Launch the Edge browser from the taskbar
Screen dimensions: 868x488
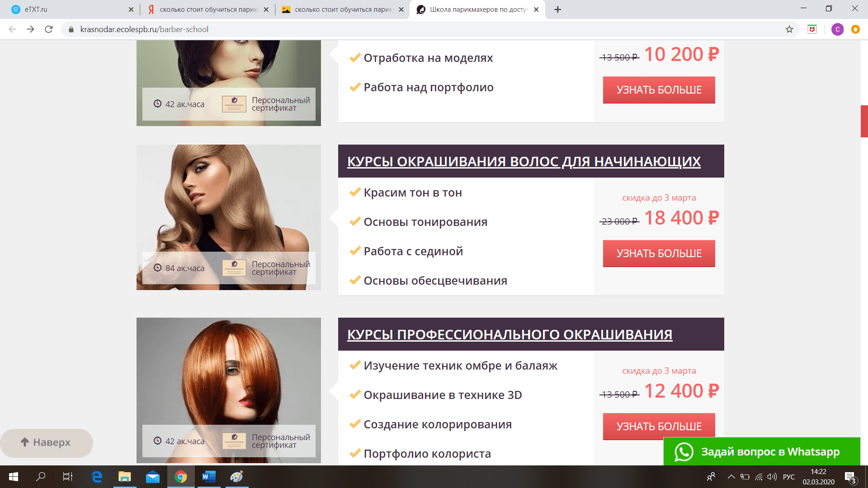[97, 477]
